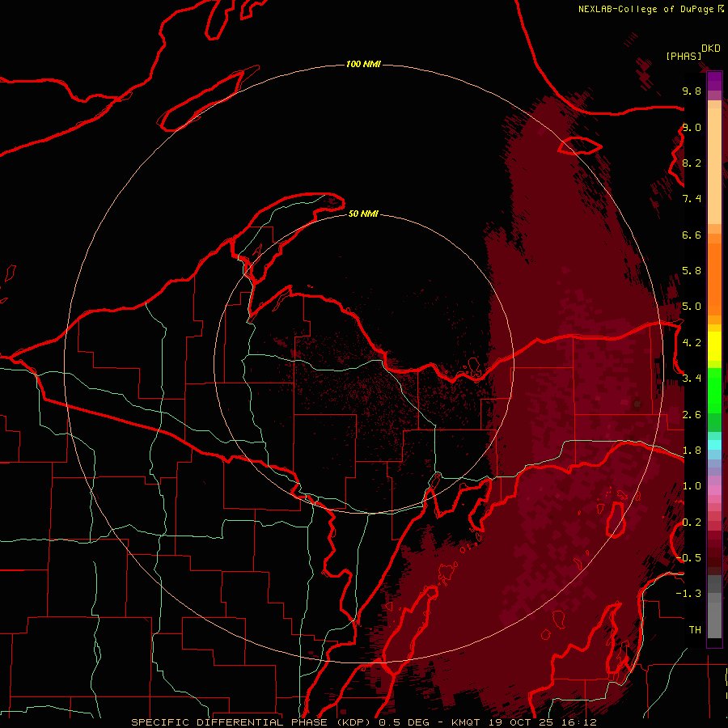Viewport: 728px width, 728px height.
Task: Pick the peach color bar segment
Action: 714,167
